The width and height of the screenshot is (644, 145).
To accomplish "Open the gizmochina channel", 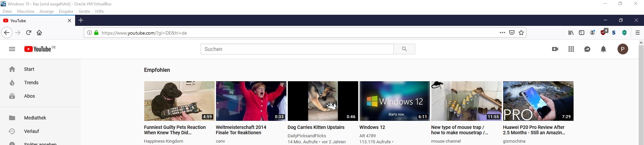I will point(514,141).
